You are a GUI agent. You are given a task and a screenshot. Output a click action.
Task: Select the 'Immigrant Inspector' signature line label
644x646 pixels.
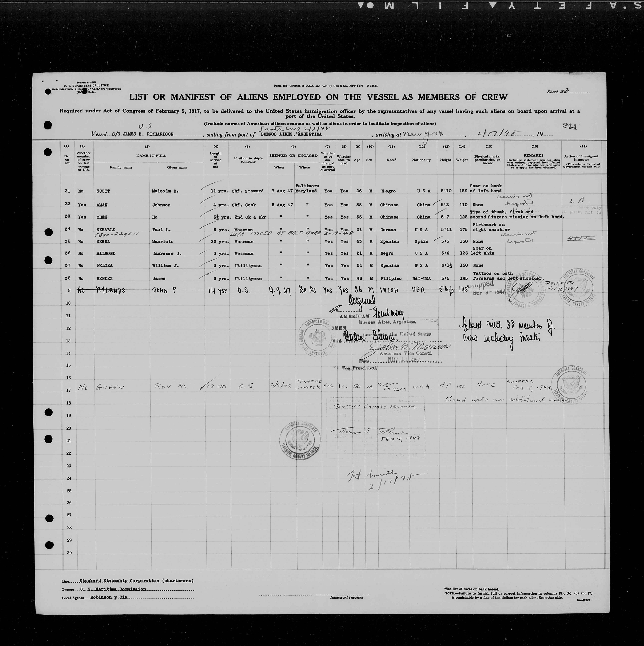[347, 597]
